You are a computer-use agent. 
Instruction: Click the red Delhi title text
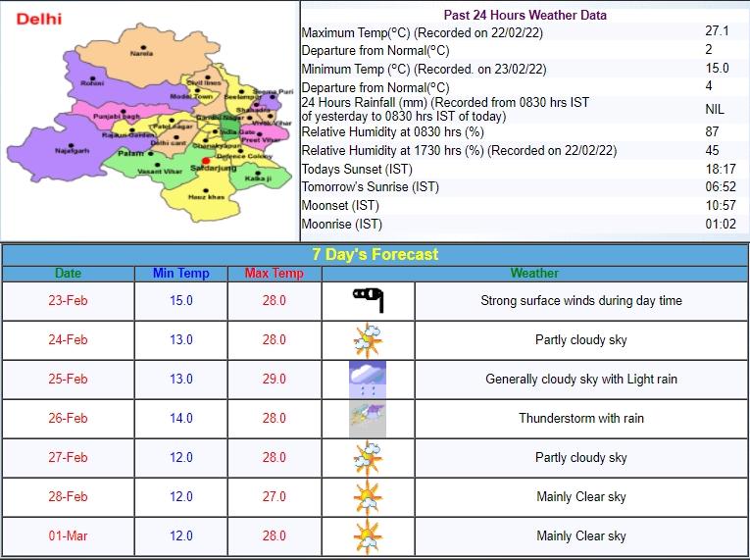point(39,19)
